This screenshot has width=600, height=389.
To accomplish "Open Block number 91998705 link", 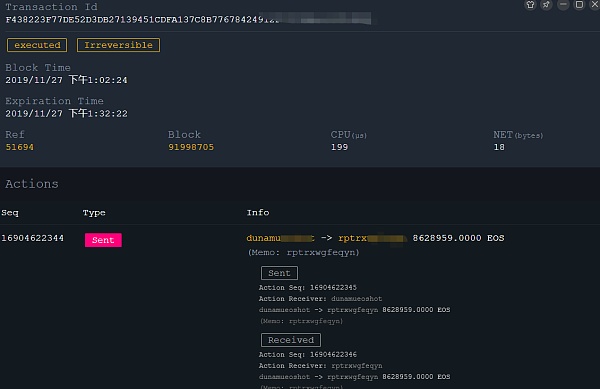I will point(191,147).
